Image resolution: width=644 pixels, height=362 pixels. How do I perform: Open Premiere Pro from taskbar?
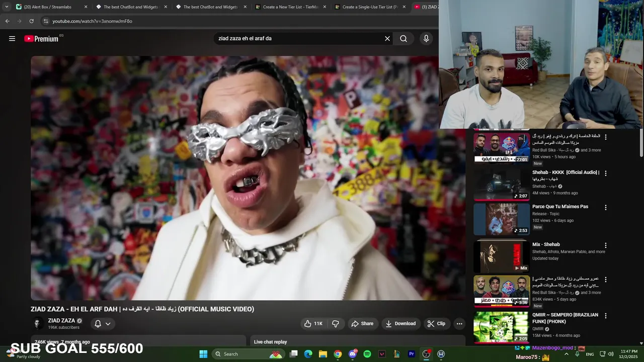pos(412,354)
